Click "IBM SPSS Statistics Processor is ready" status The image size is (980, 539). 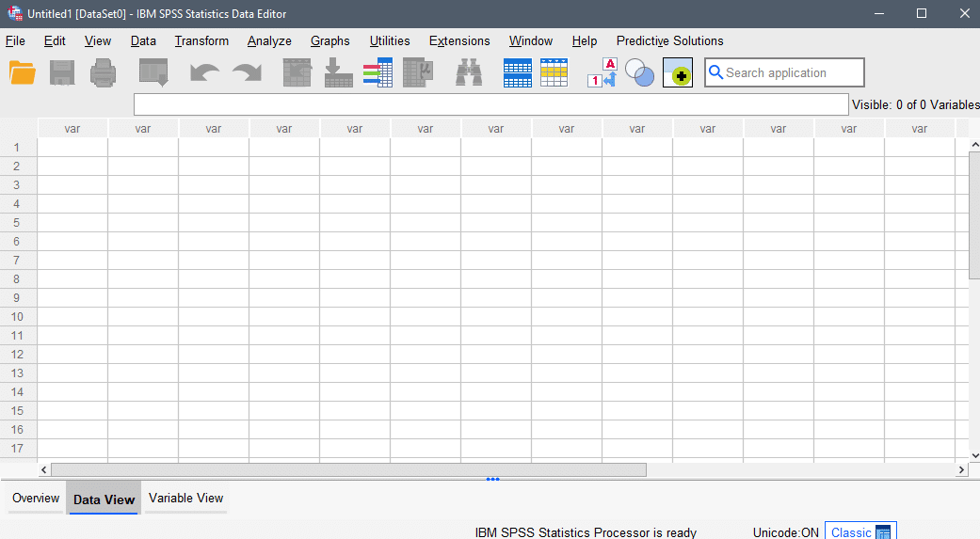pos(586,532)
